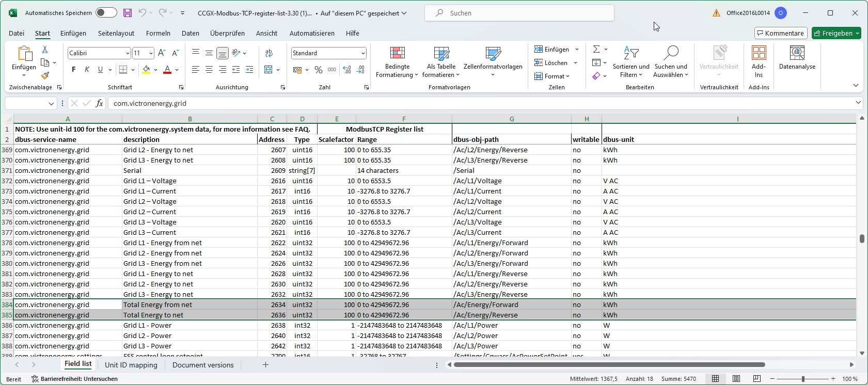Open the font name Calibri dropdown

click(x=128, y=53)
